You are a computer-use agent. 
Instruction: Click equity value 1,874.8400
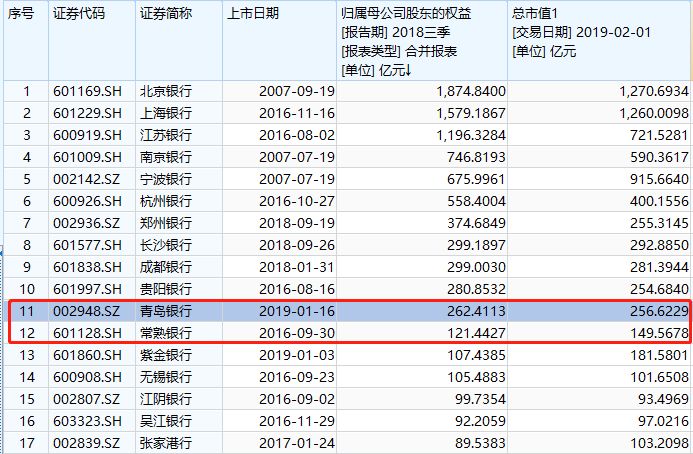(471, 92)
